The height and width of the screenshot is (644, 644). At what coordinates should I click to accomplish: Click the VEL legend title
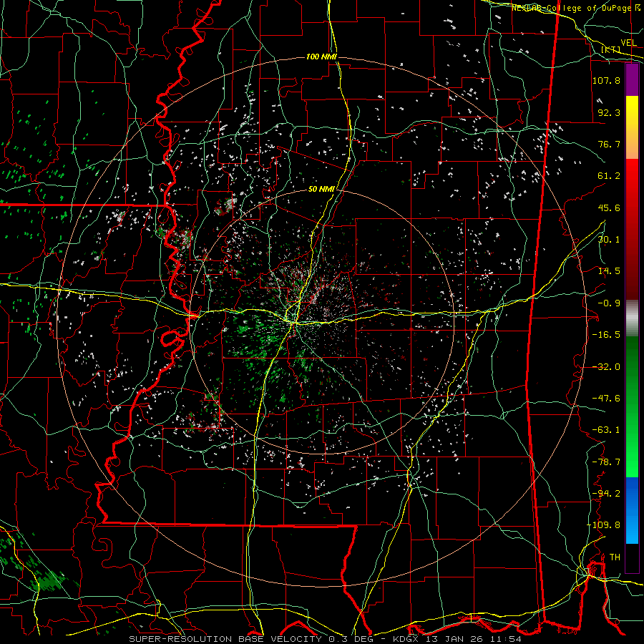pyautogui.click(x=628, y=43)
